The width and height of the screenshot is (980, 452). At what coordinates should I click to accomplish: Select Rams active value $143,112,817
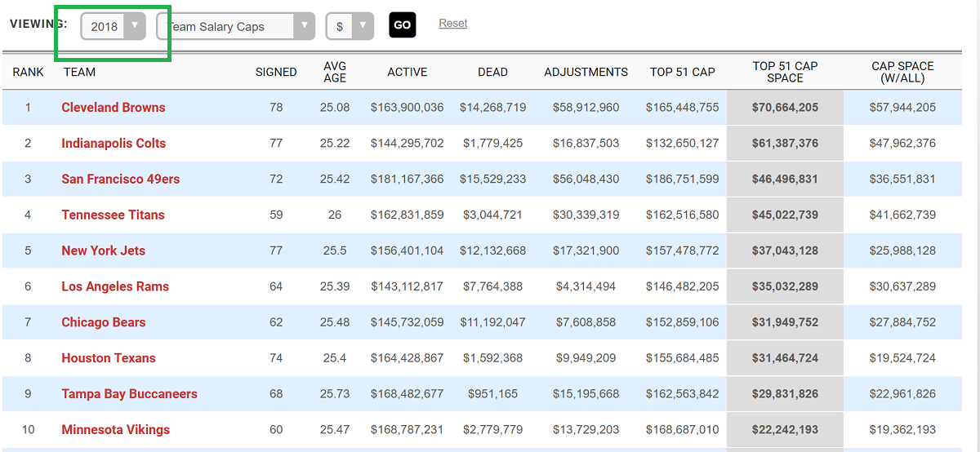point(408,287)
